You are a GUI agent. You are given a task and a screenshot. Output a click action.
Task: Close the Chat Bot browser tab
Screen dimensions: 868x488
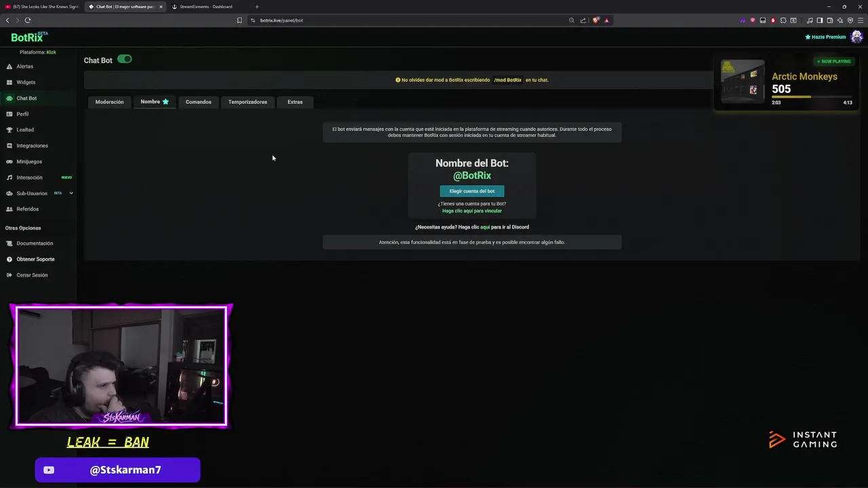click(161, 7)
